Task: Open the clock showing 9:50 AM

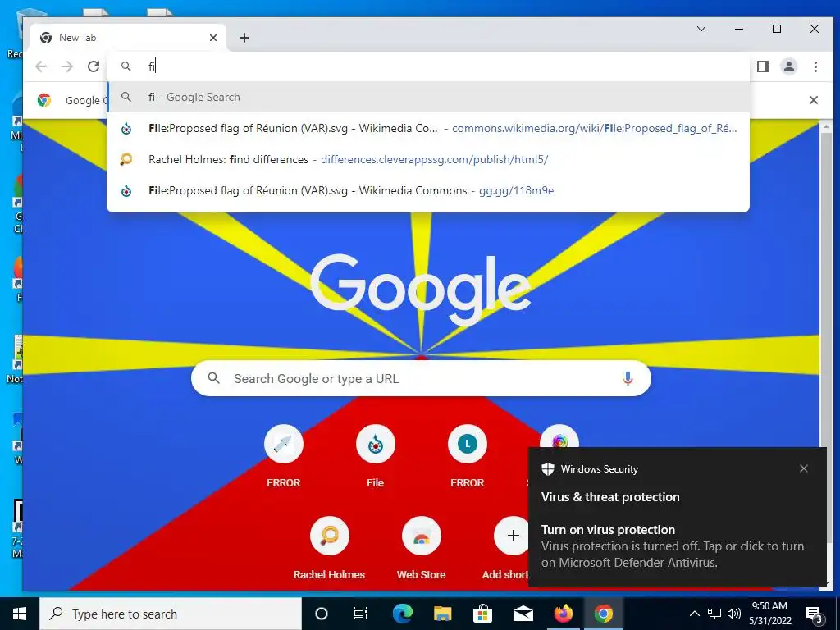Action: [x=769, y=614]
